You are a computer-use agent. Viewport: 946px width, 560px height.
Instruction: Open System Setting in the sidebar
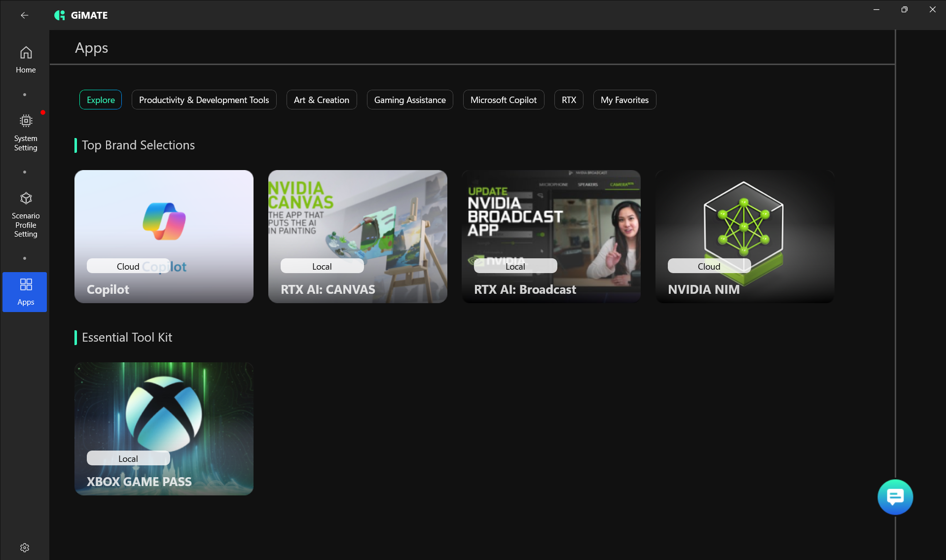click(26, 133)
